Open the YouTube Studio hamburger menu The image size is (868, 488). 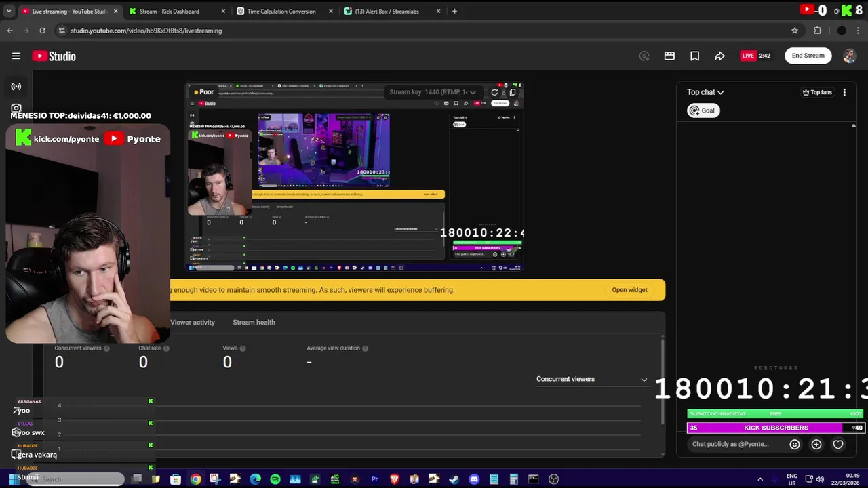tap(16, 56)
